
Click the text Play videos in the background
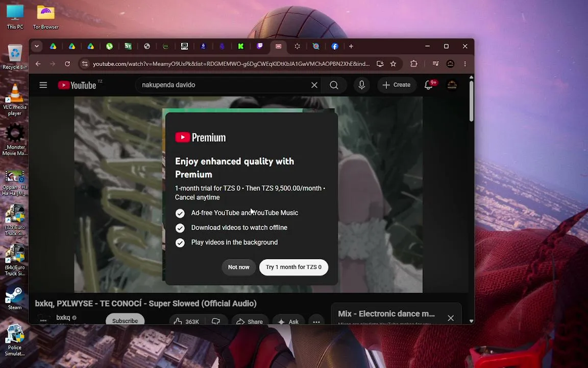coord(234,243)
